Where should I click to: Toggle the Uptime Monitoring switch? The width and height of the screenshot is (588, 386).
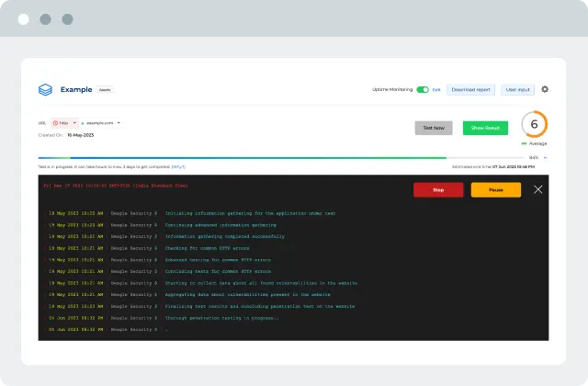423,90
